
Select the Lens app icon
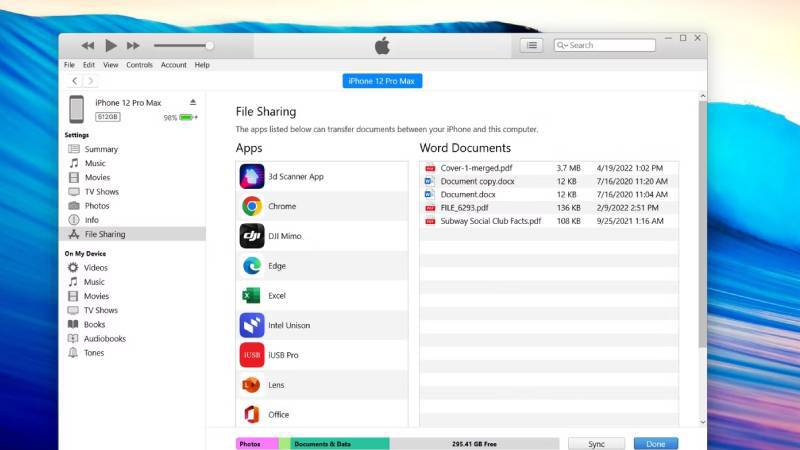(251, 385)
